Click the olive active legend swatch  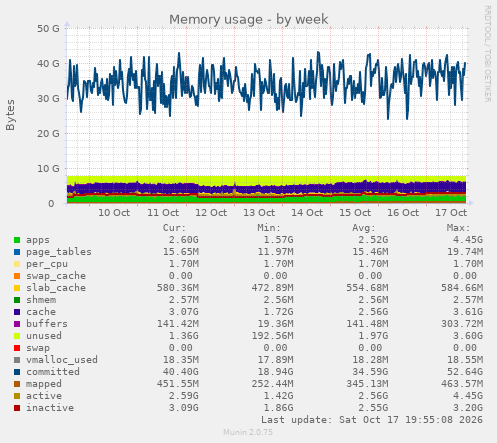(x=17, y=396)
